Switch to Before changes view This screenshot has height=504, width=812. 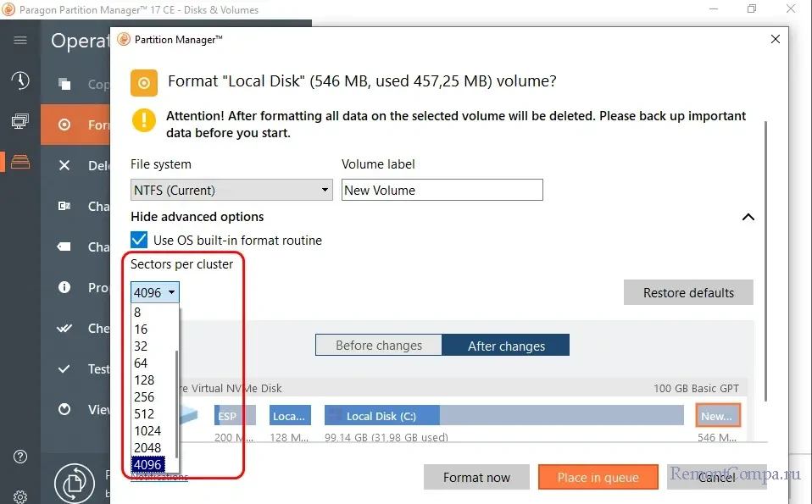[379, 345]
